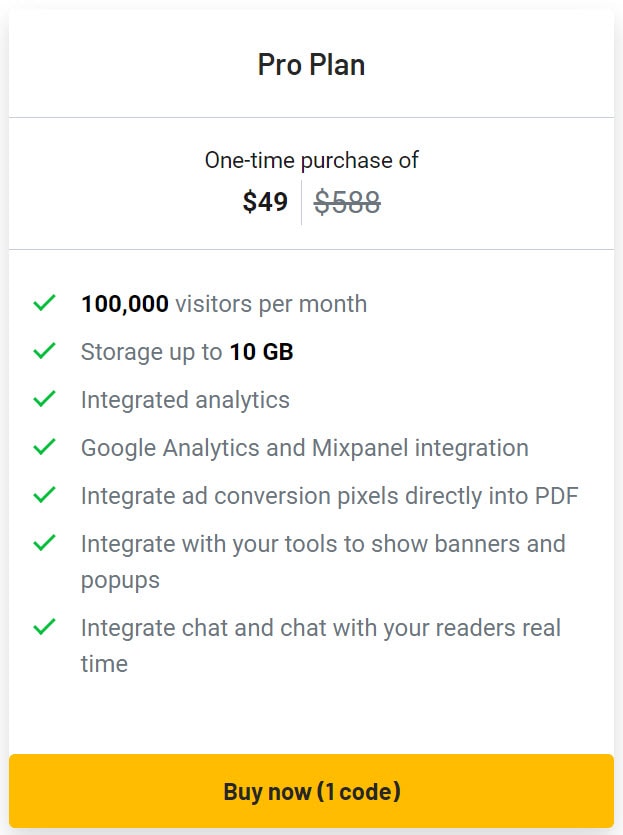Click the checkmark beside integrate chat feature
The width and height of the screenshot is (623, 835).
point(44,627)
